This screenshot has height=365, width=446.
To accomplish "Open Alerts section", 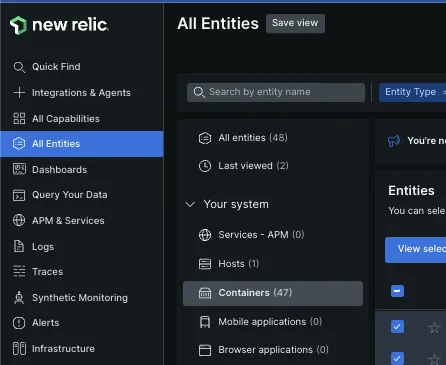I will pos(82,323).
